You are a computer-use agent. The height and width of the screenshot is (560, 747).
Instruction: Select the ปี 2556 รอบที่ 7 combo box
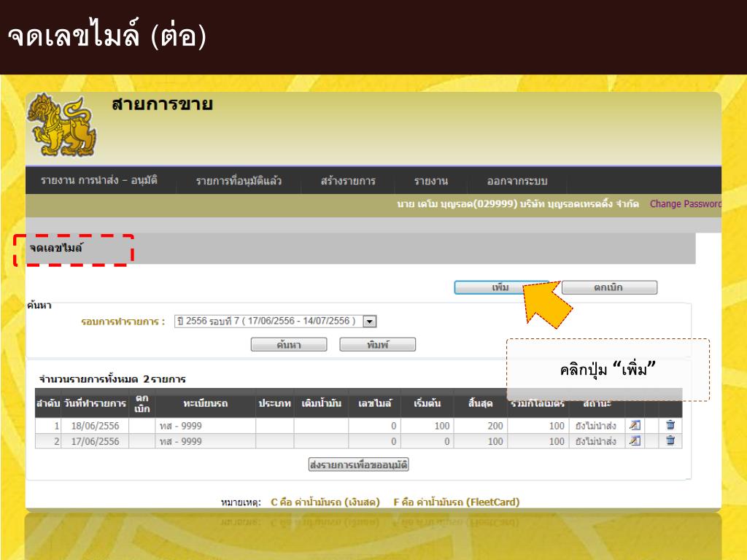tap(275, 322)
